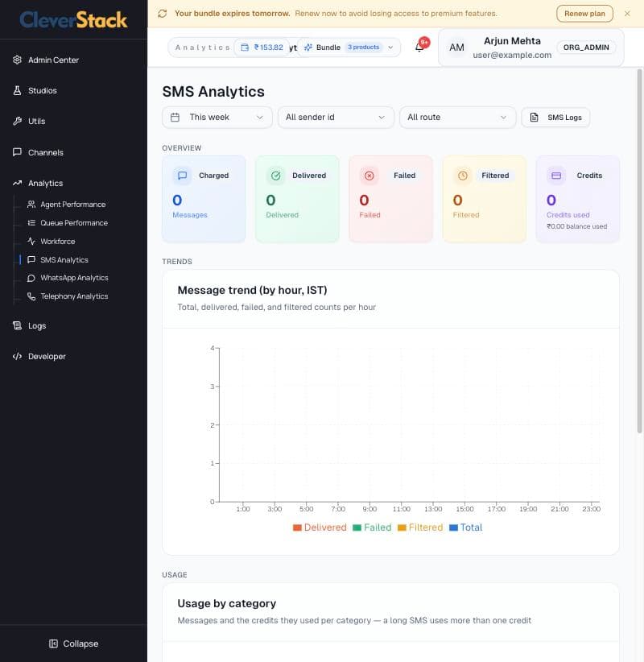Open the All sender id dropdown
This screenshot has height=662, width=644.
(336, 117)
